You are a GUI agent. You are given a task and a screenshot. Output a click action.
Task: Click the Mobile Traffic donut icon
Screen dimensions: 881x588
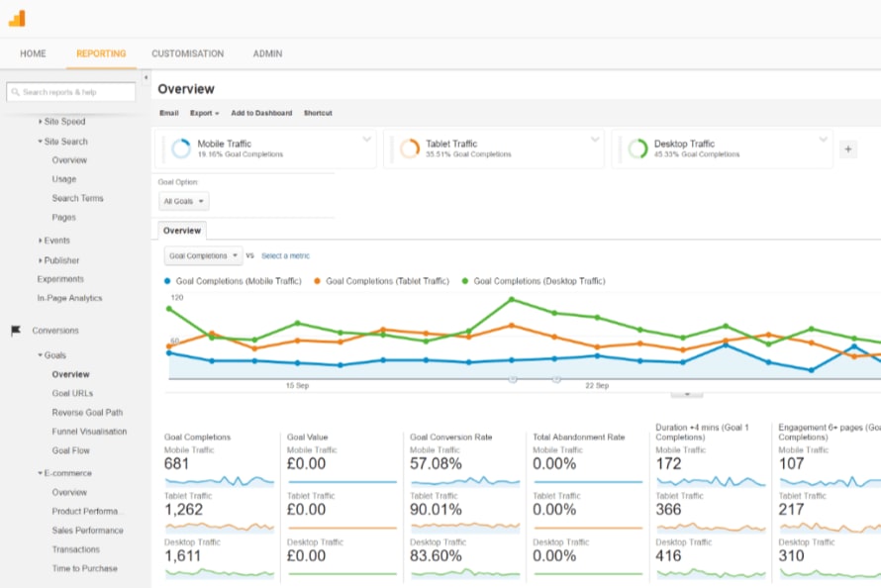(x=180, y=148)
